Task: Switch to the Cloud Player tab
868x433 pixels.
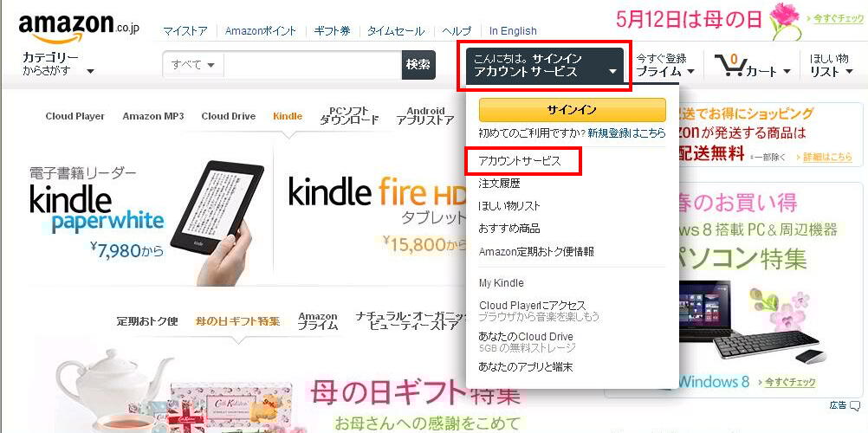Action: [74, 116]
